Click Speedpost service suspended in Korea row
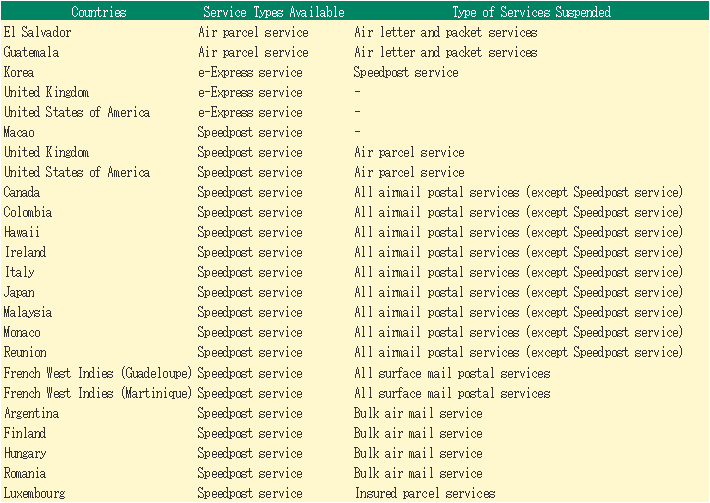Screen dimensions: 710x503 (406, 72)
